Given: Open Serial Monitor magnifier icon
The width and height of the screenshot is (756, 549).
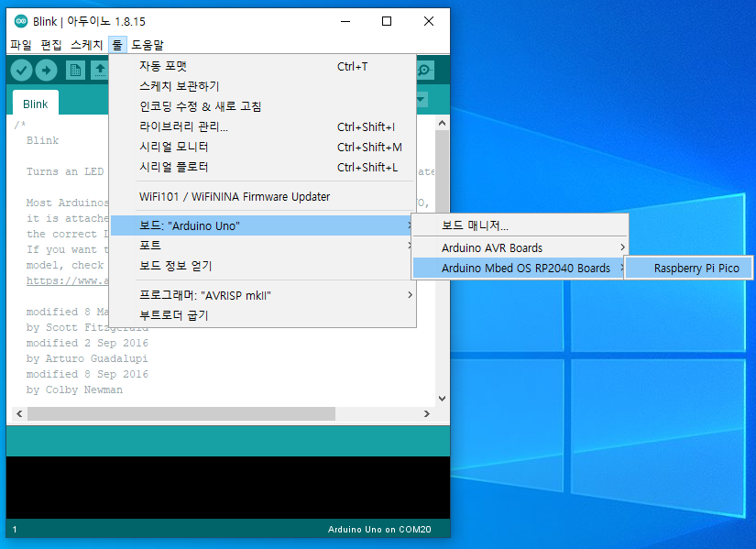Looking at the screenshot, I should point(425,71).
